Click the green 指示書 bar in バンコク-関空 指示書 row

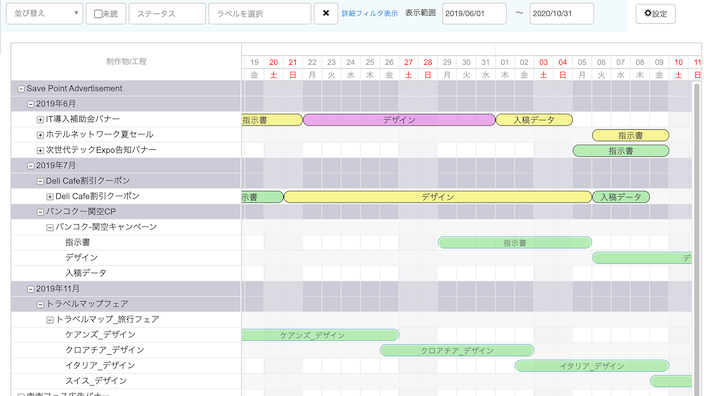point(515,243)
